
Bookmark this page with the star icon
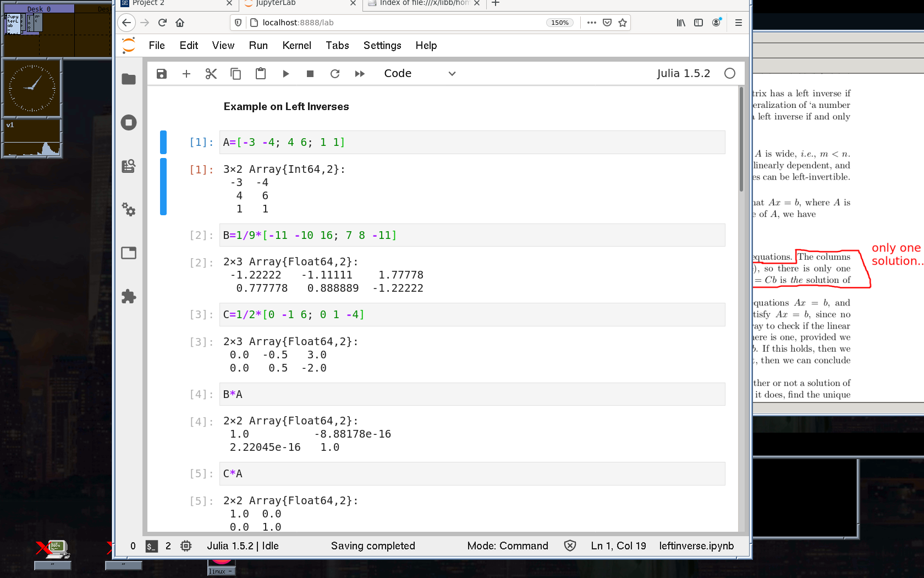coord(623,23)
